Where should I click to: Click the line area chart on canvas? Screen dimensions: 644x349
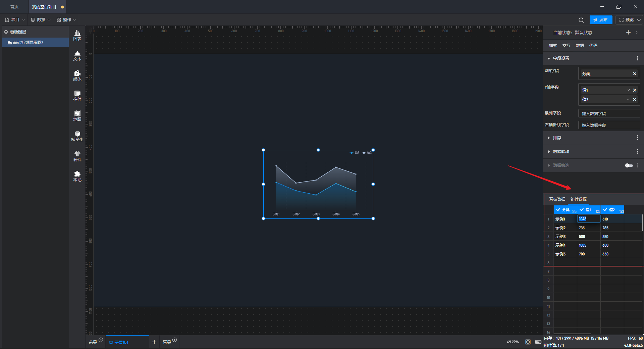pyautogui.click(x=318, y=184)
